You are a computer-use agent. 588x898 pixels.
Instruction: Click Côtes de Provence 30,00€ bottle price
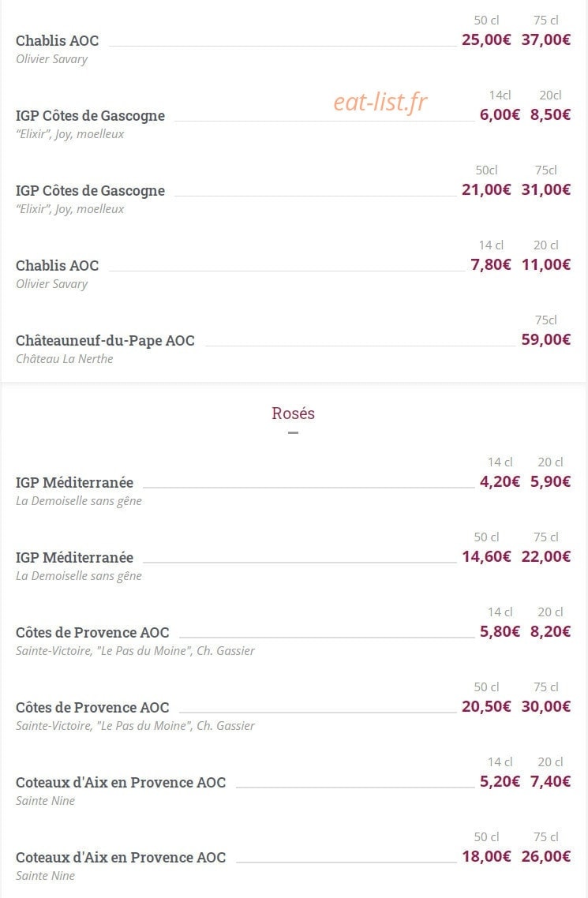[545, 707]
